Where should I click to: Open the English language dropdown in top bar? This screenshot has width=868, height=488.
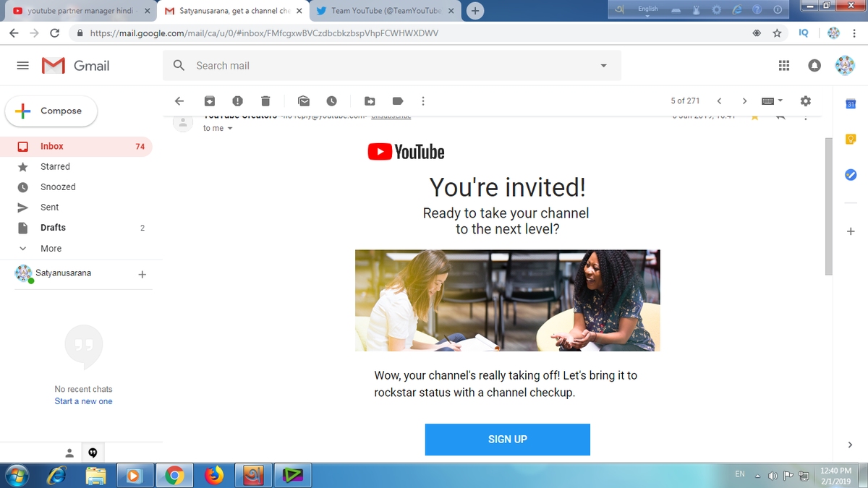coord(647,11)
